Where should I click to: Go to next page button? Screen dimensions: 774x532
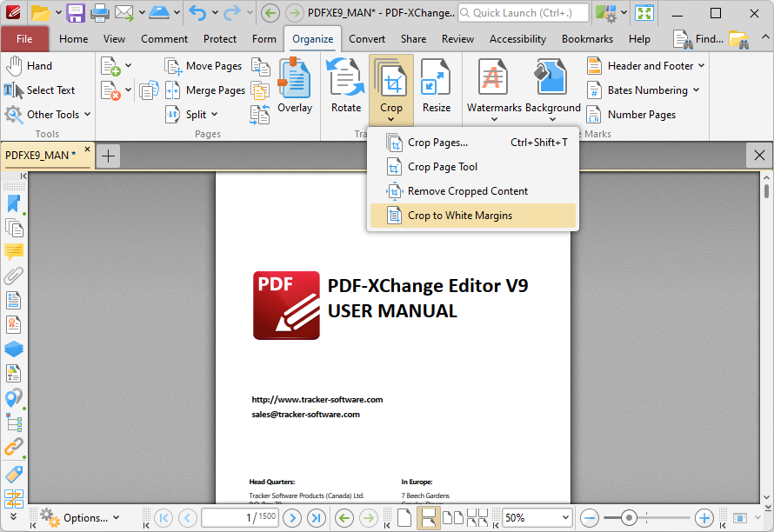(292, 518)
